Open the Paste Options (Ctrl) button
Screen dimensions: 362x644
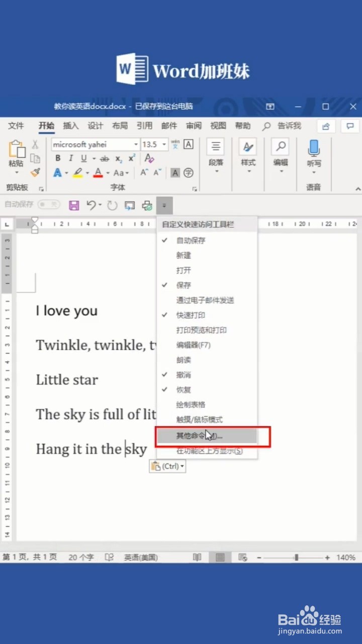coord(168,466)
